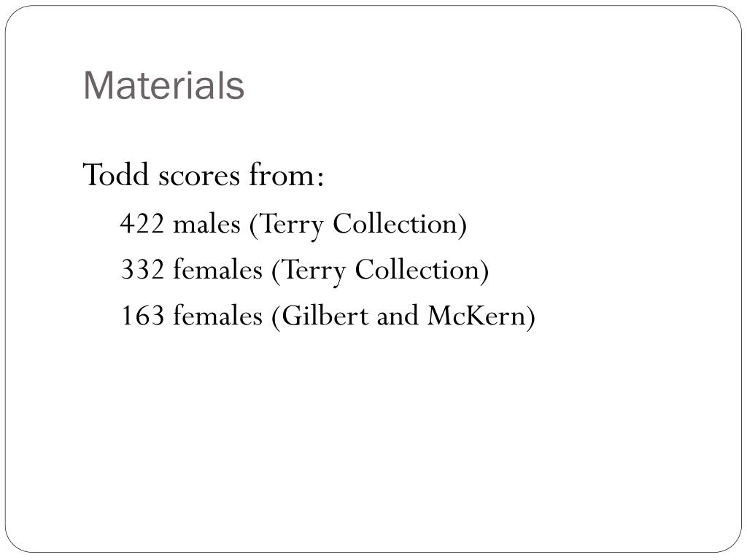Click the number 422 in first line
The width and height of the screenshot is (747, 560).
tap(142, 223)
